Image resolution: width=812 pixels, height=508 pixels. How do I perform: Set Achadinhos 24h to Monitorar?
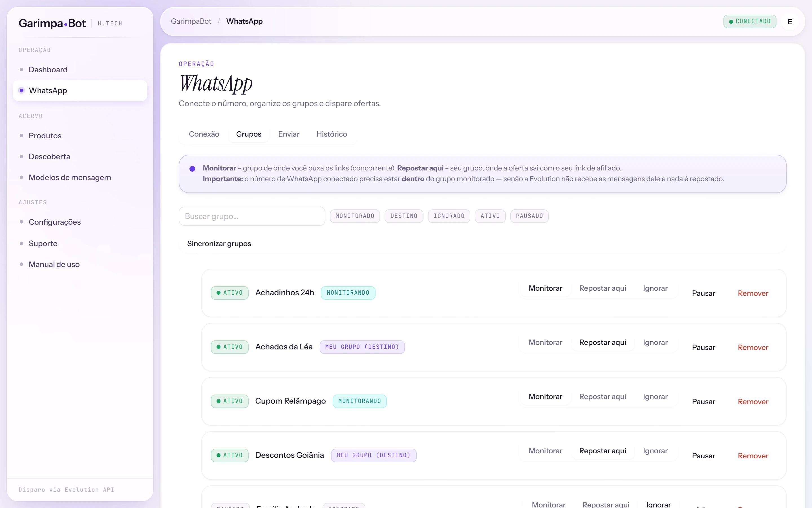point(545,288)
